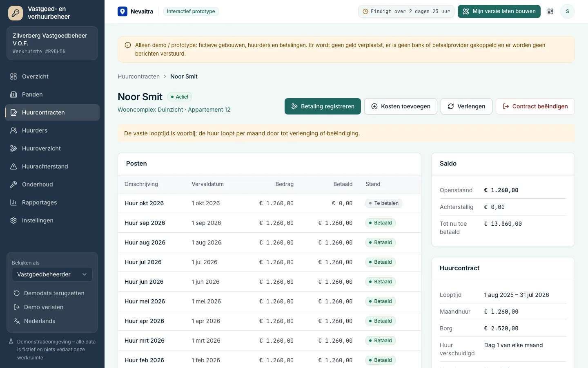Open the Zilverberg Vastgoedbeheer workspace selector
The image size is (588, 368).
point(52,43)
